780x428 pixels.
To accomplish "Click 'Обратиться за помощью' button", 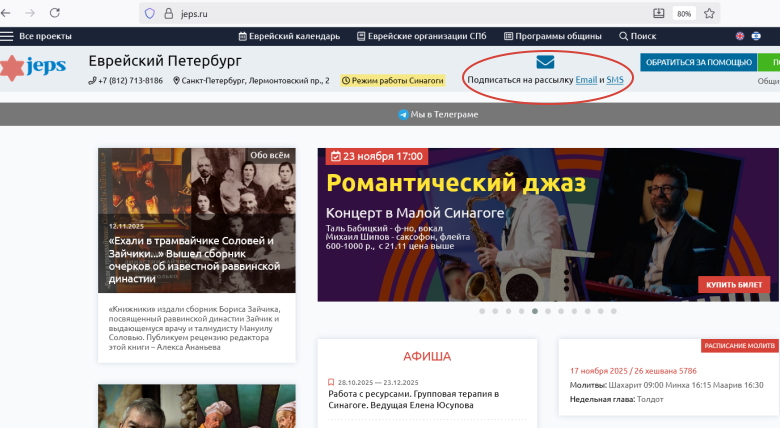I will (x=697, y=62).
